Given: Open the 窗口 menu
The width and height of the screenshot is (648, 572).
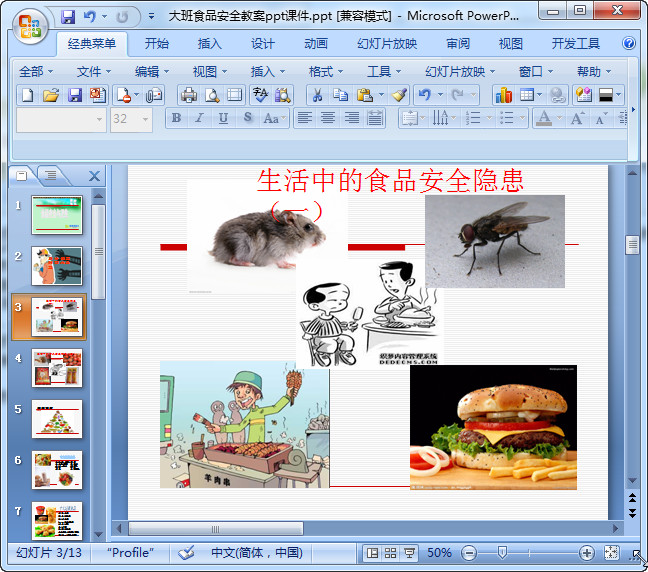Looking at the screenshot, I should [x=536, y=72].
